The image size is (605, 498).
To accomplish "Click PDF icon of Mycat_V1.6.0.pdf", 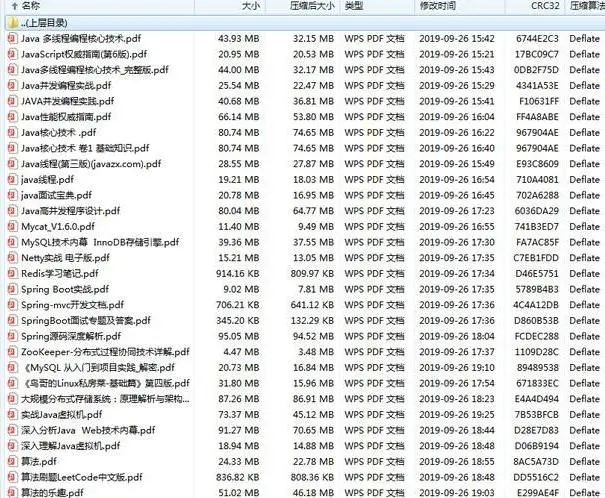I will click(12, 226).
